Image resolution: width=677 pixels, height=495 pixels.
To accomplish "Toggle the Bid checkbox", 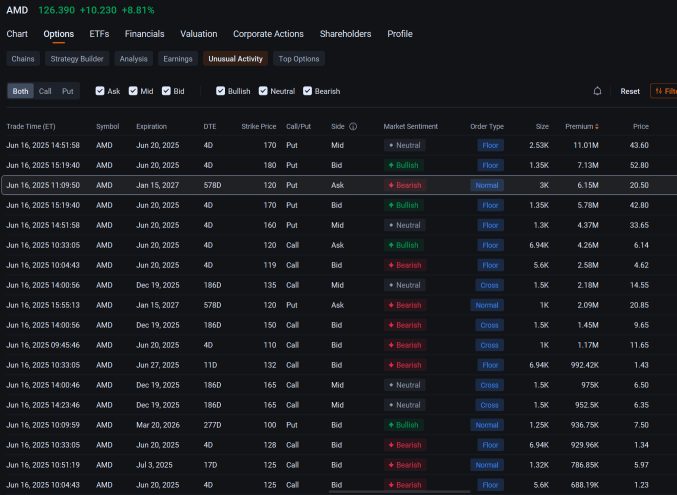I will point(166,91).
